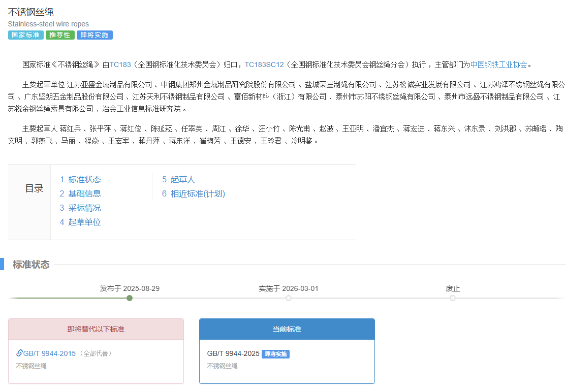Jump to section 6 相近标准(计划)
This screenshot has width=566, height=392.
pyautogui.click(x=193, y=193)
